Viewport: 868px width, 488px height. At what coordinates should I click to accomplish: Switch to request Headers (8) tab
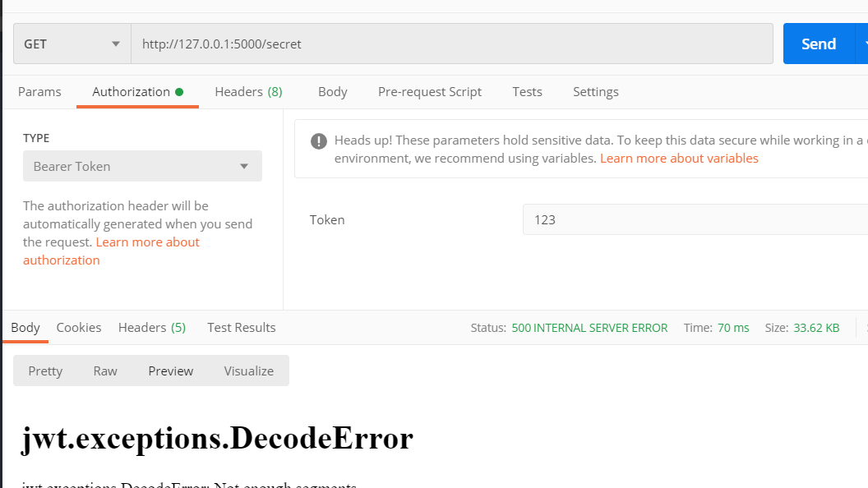(248, 92)
